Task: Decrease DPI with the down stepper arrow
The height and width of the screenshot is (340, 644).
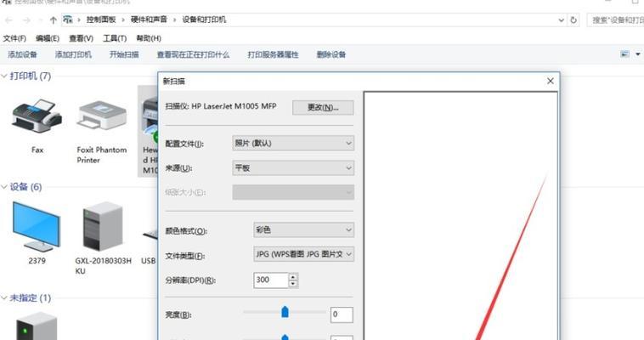Action: pyautogui.click(x=293, y=284)
